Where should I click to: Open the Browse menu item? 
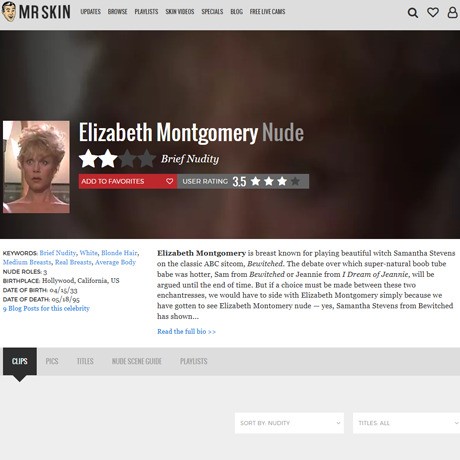click(x=117, y=12)
